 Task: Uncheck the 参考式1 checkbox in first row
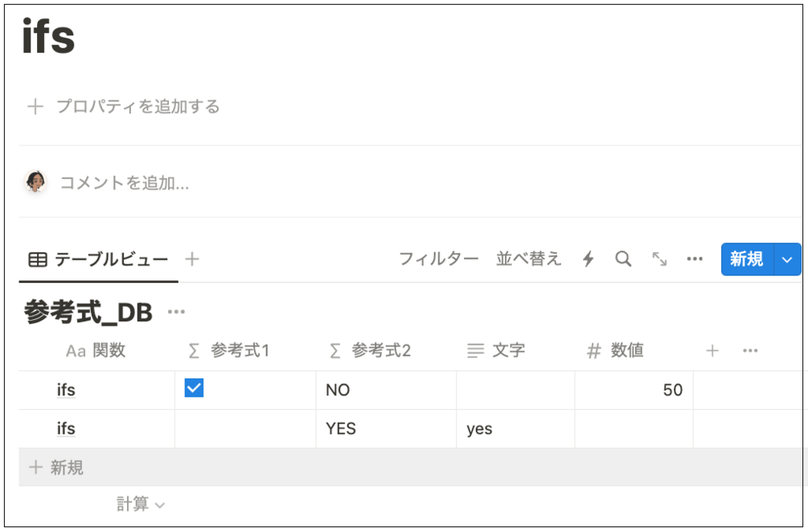[x=195, y=389]
